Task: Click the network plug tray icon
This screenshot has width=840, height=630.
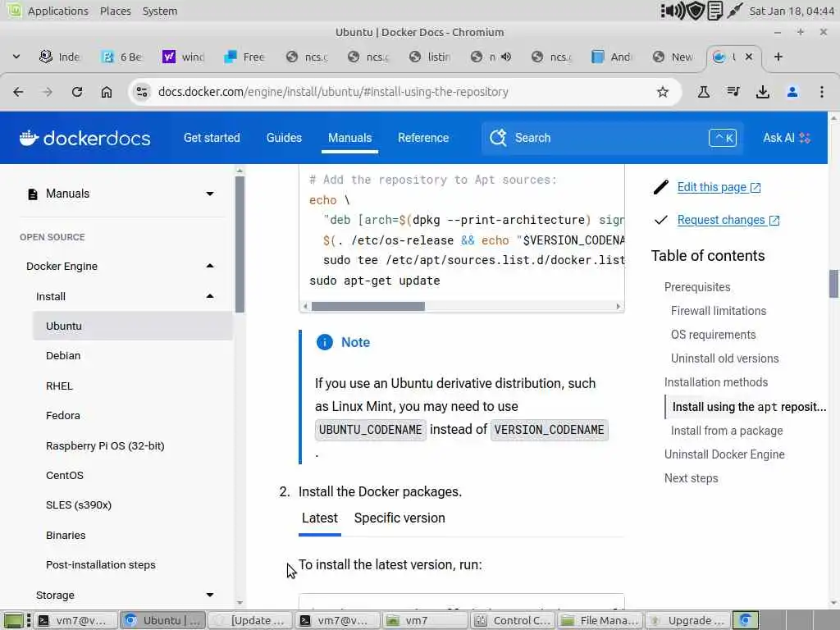Action: coord(735,11)
